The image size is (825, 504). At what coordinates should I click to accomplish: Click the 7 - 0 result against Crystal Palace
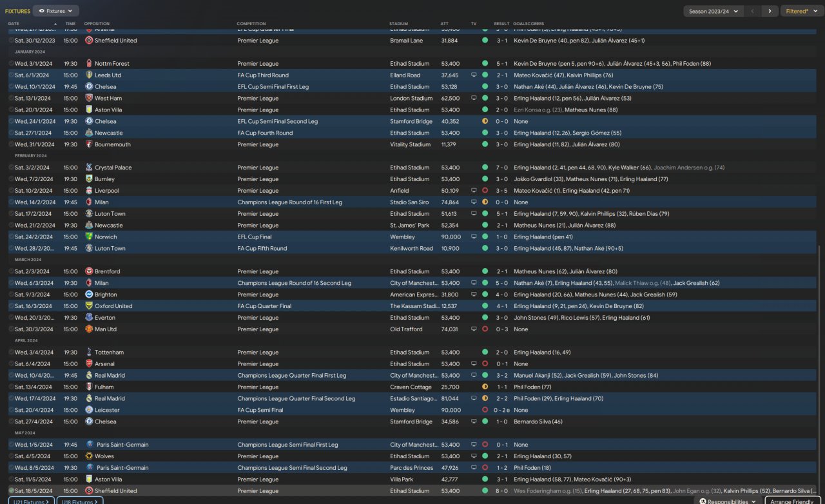pos(501,168)
